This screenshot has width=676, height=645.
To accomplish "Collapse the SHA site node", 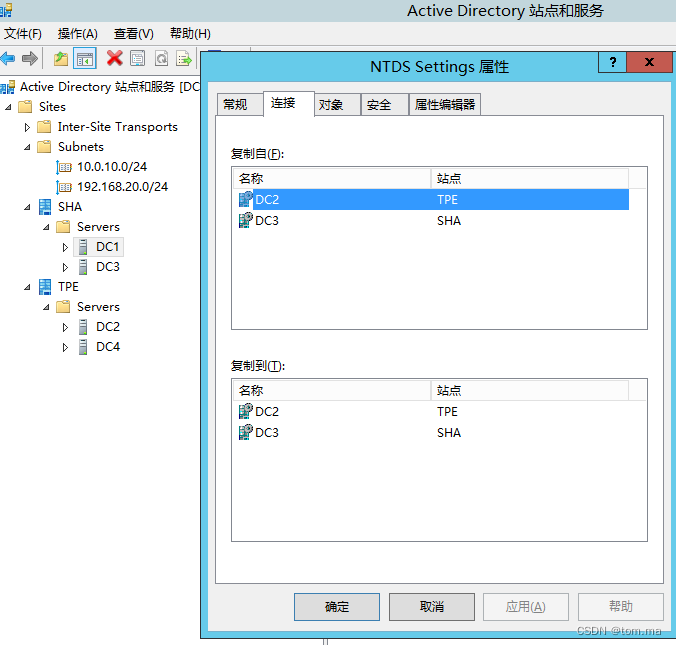I will (27, 207).
